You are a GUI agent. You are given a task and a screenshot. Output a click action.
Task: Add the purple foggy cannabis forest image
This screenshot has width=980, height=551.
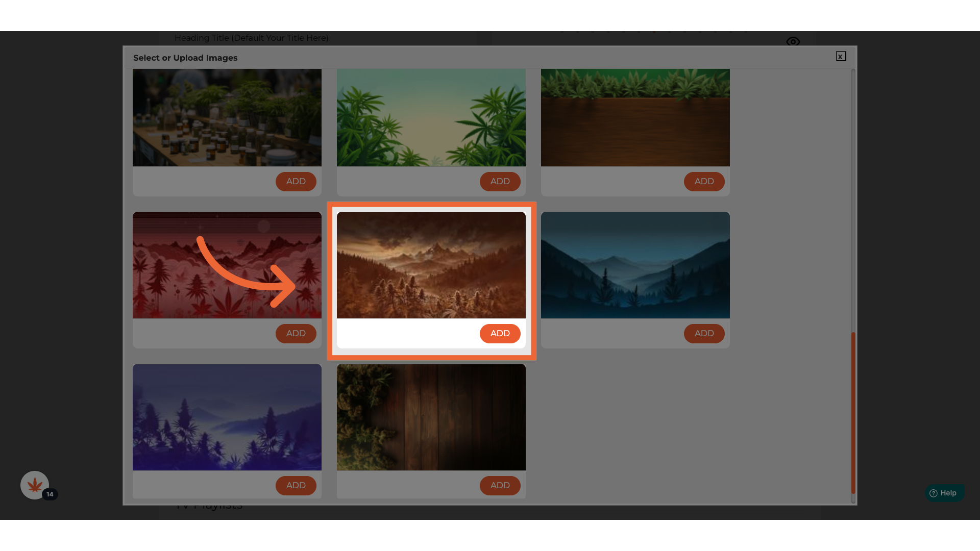pos(296,485)
